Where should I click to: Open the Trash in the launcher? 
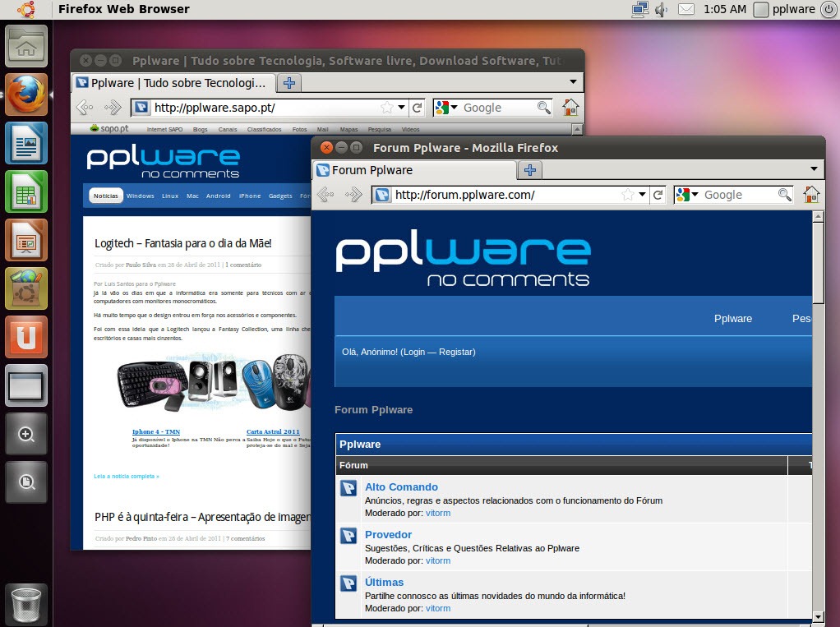click(26, 604)
